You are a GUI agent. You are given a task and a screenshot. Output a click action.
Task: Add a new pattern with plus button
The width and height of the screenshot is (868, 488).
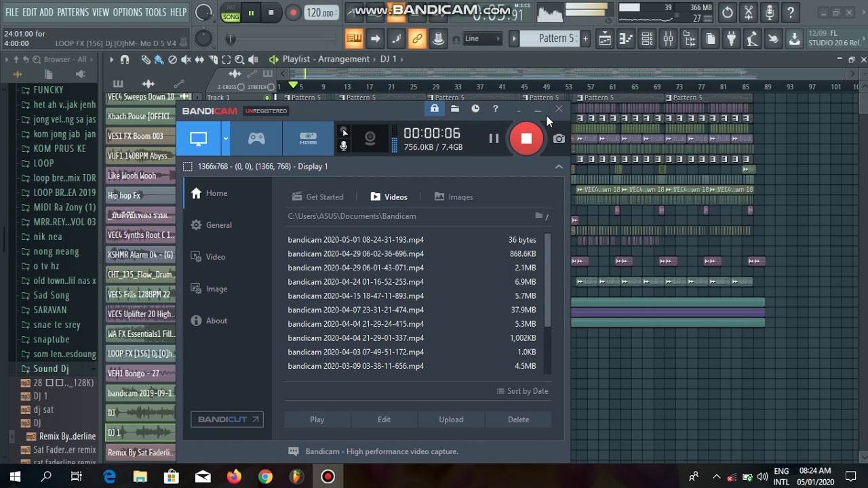[585, 39]
